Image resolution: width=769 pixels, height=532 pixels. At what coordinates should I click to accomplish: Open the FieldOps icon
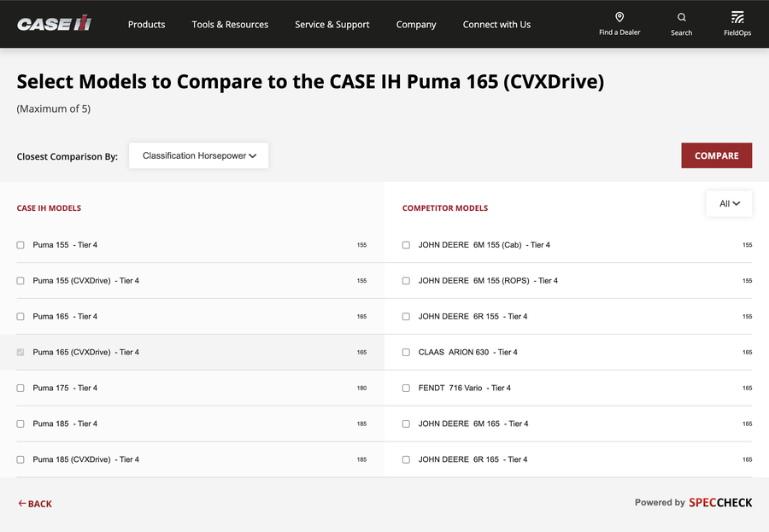coord(737,17)
